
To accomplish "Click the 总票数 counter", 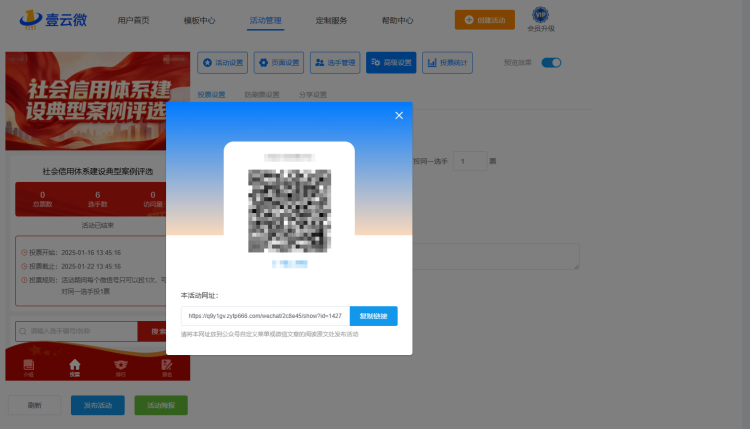I will (43, 199).
